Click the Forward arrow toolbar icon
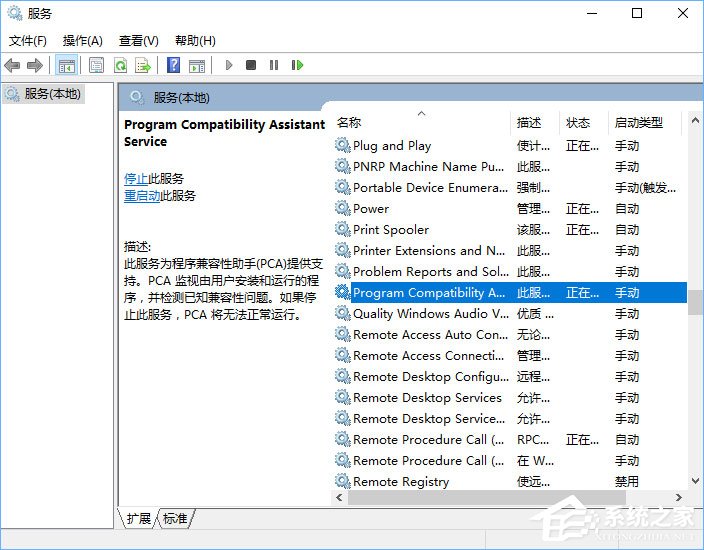 click(35, 66)
